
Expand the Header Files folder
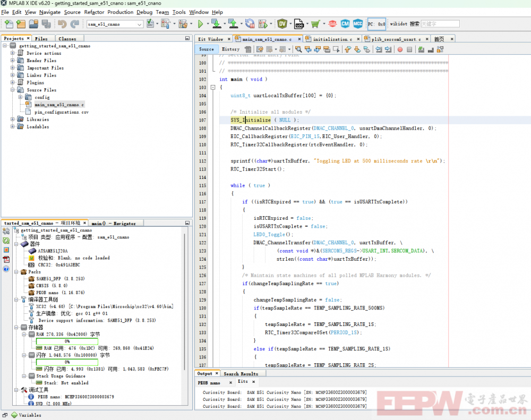13,61
